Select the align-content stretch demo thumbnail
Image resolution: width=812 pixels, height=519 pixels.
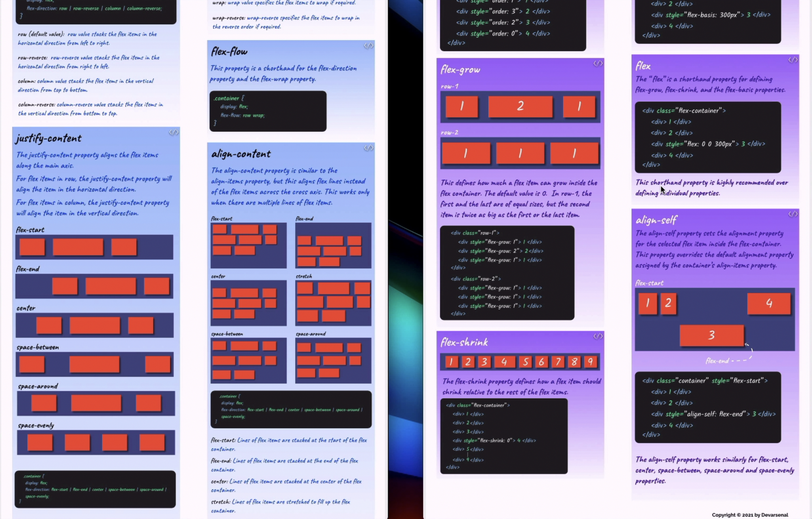[333, 303]
